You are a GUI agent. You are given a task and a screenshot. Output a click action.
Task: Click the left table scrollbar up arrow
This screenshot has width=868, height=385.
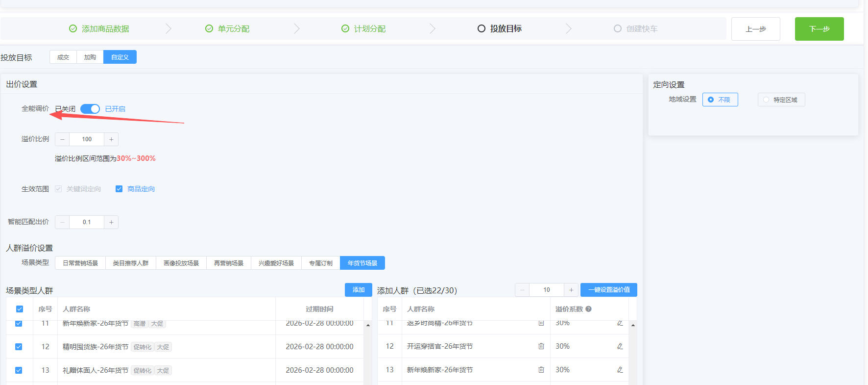[368, 325]
